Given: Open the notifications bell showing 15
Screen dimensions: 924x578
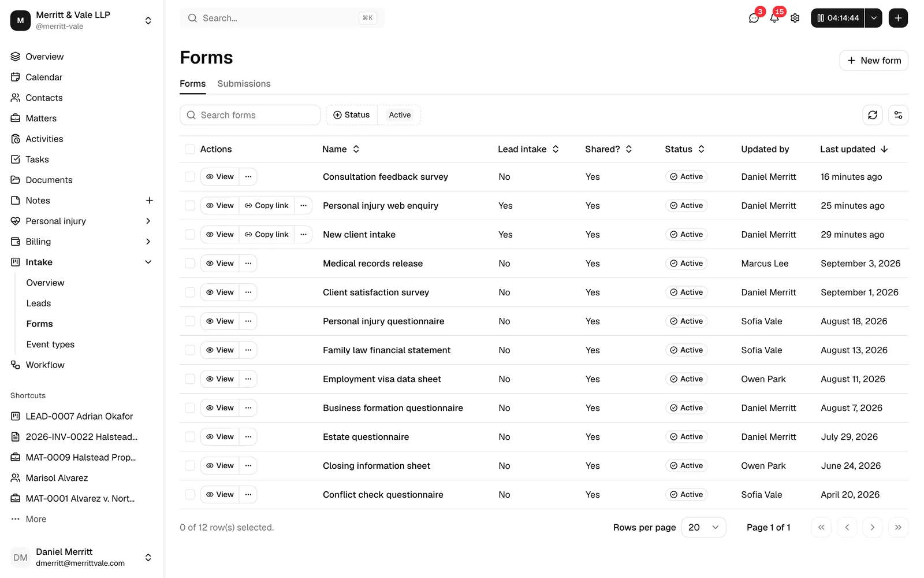Looking at the screenshot, I should pyautogui.click(x=774, y=18).
